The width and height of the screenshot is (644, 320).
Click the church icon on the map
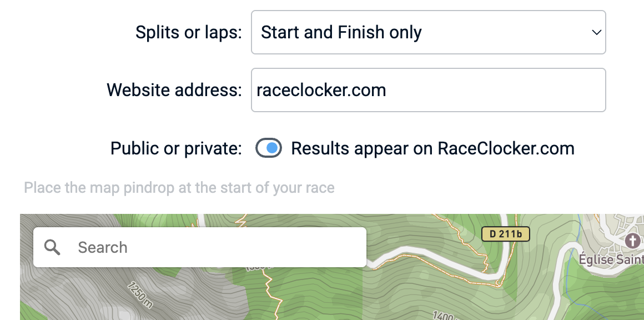[632, 241]
